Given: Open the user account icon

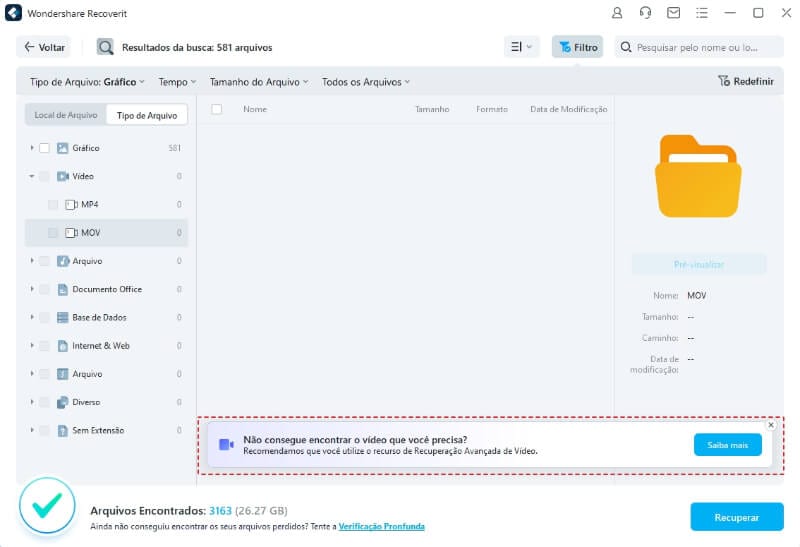Looking at the screenshot, I should tap(617, 13).
